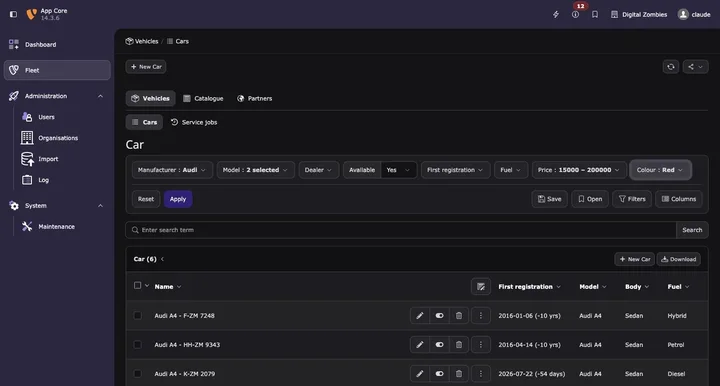Switch to the Vehicles tab

click(151, 98)
